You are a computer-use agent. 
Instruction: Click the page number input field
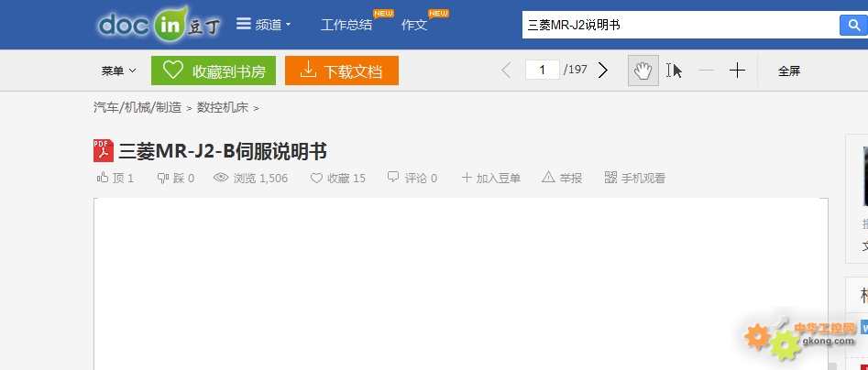pyautogui.click(x=543, y=70)
